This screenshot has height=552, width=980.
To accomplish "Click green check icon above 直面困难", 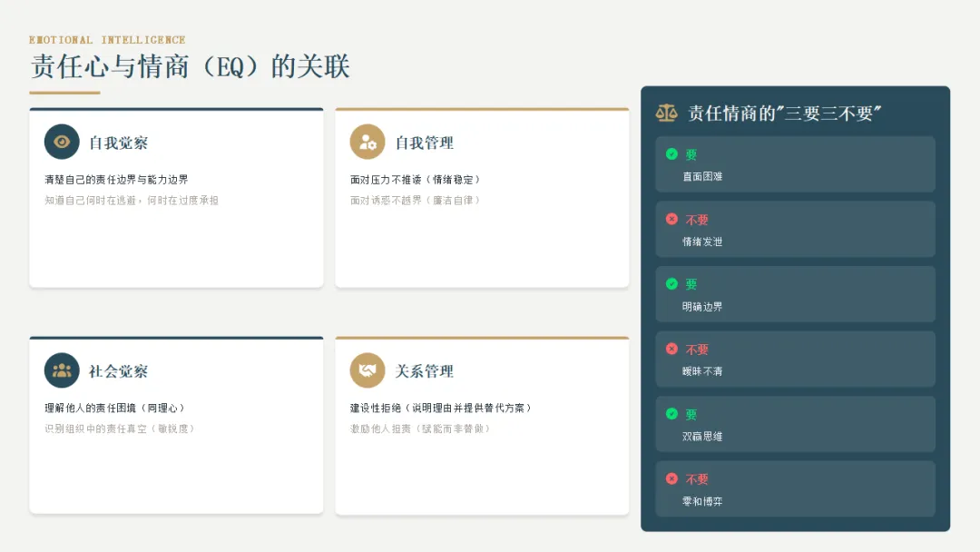I will pyautogui.click(x=671, y=153).
